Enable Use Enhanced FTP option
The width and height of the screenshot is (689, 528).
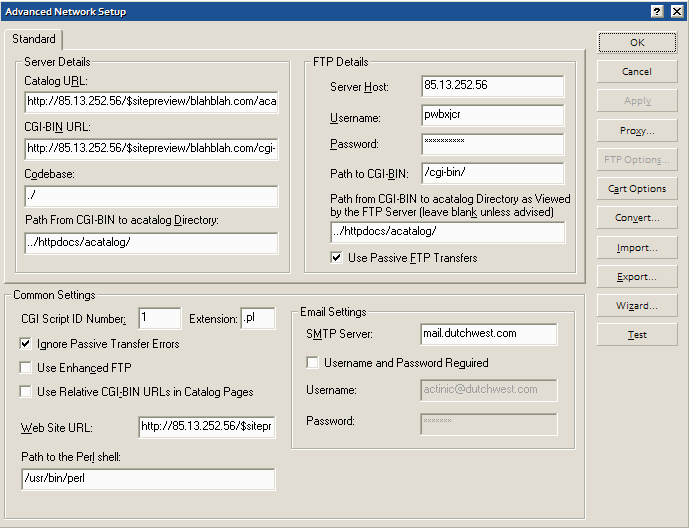pos(25,368)
